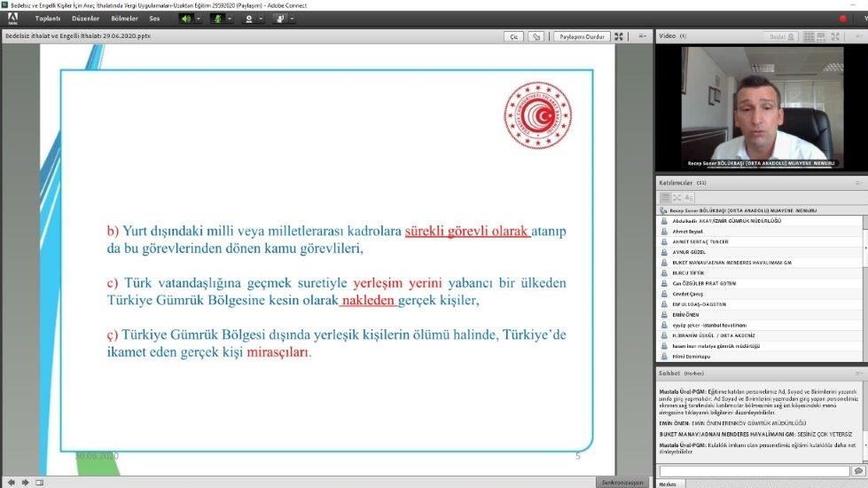
Task: Toggle full screen for the share pod
Action: click(619, 36)
